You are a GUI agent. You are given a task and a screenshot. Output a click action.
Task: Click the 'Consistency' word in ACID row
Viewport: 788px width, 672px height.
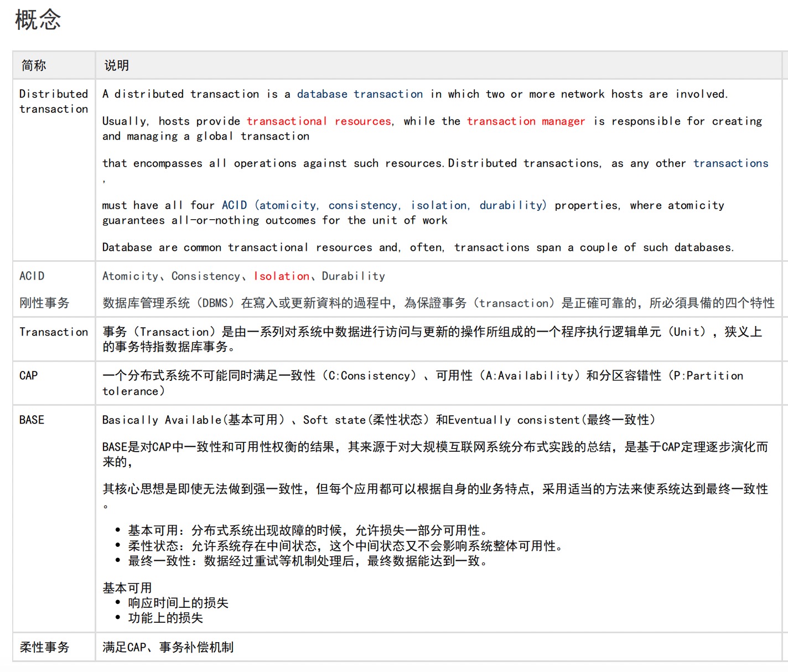[206, 276]
